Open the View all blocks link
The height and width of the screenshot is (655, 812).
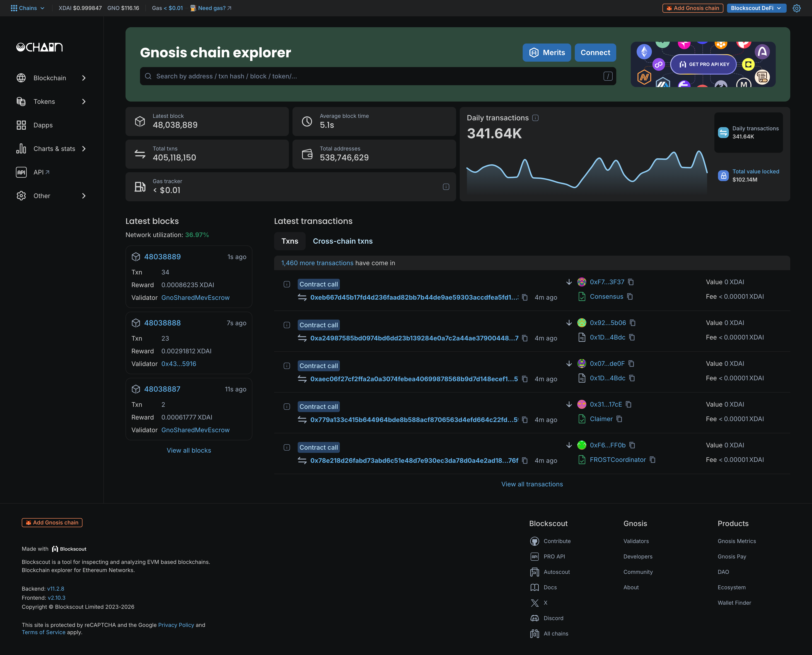click(x=189, y=451)
